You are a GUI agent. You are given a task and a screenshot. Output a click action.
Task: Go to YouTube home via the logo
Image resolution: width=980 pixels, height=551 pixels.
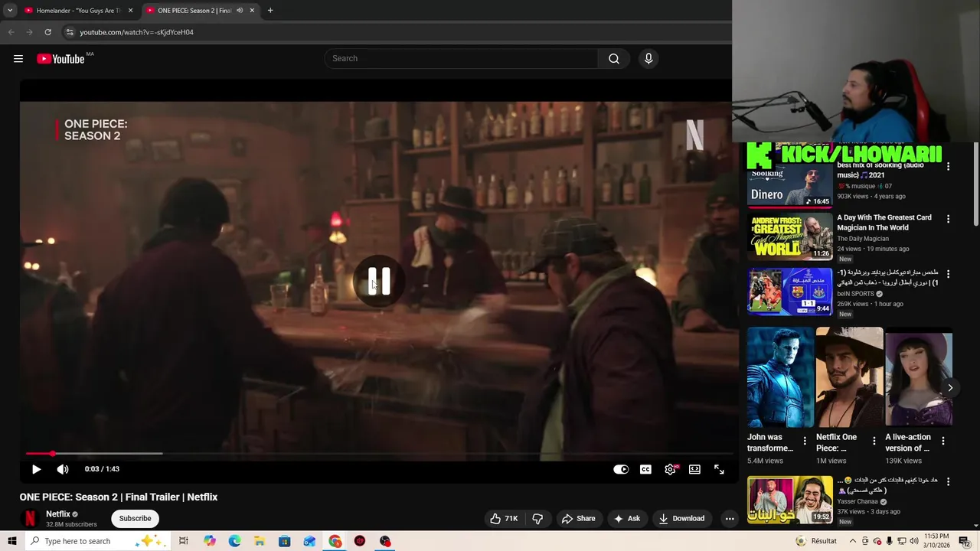tap(60, 59)
